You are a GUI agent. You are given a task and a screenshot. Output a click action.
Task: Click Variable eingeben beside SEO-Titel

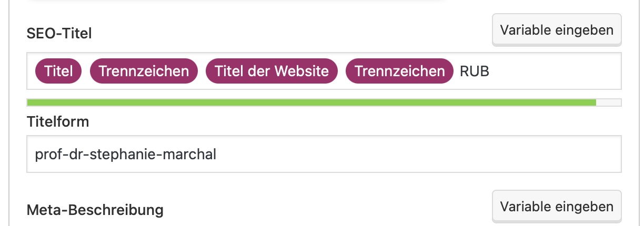point(557,30)
